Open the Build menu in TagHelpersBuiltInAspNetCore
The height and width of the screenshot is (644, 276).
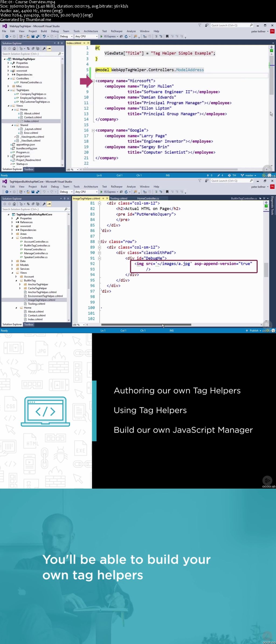click(44, 187)
